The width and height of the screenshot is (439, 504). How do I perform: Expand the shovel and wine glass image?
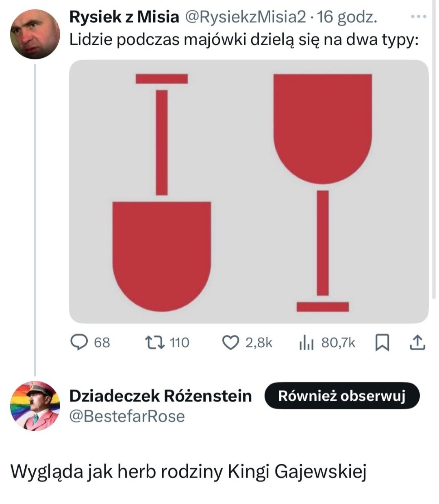coord(249,192)
